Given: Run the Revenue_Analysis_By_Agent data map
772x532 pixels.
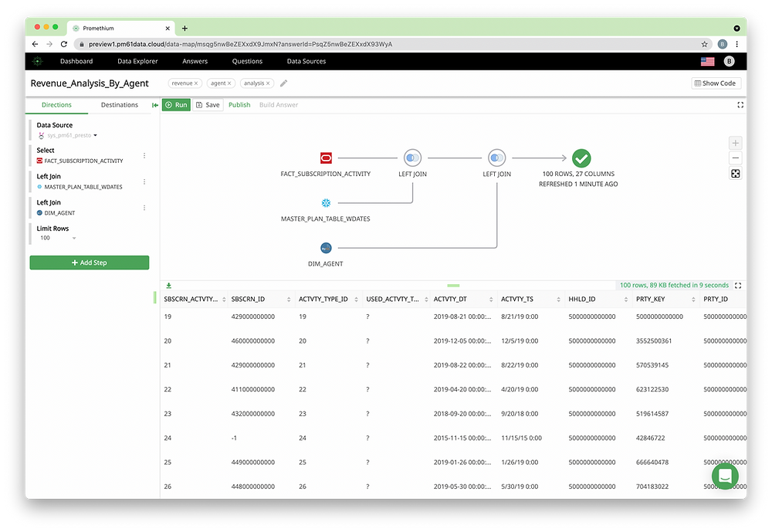Looking at the screenshot, I should pyautogui.click(x=176, y=105).
